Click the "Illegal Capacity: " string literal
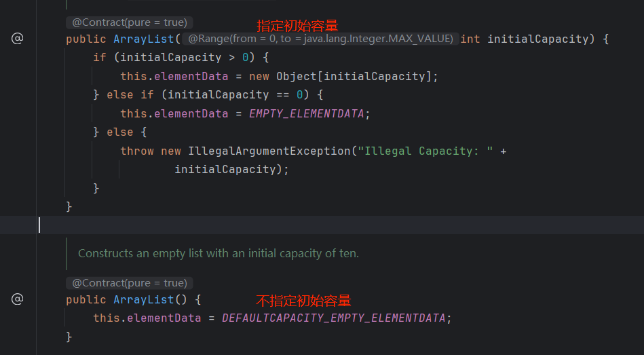Image resolution: width=644 pixels, height=355 pixels. tap(425, 151)
